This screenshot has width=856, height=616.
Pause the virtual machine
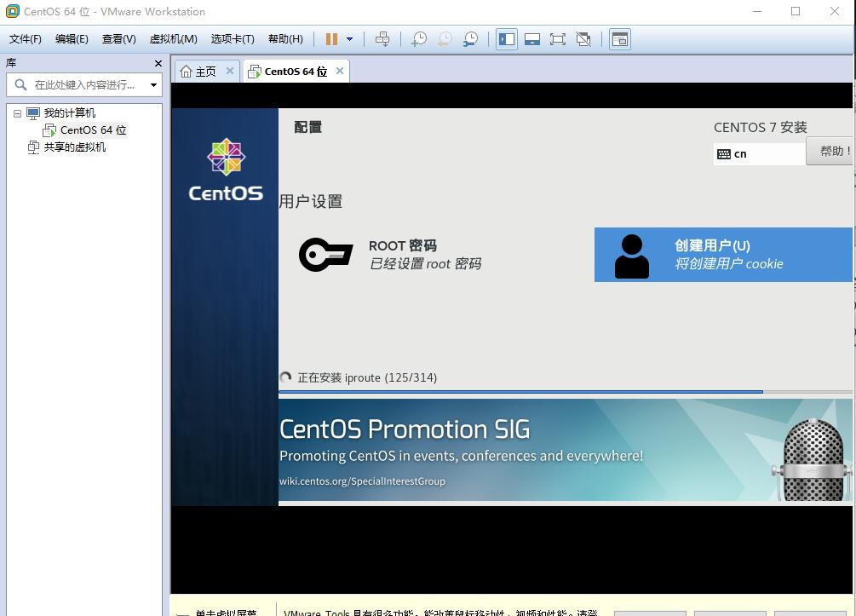[331, 39]
